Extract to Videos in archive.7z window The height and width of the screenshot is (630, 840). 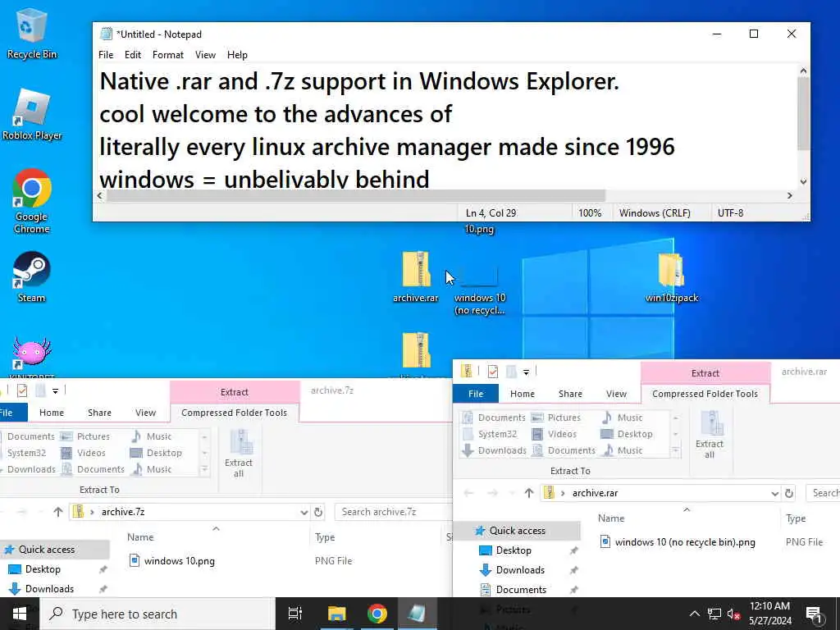tap(83, 453)
